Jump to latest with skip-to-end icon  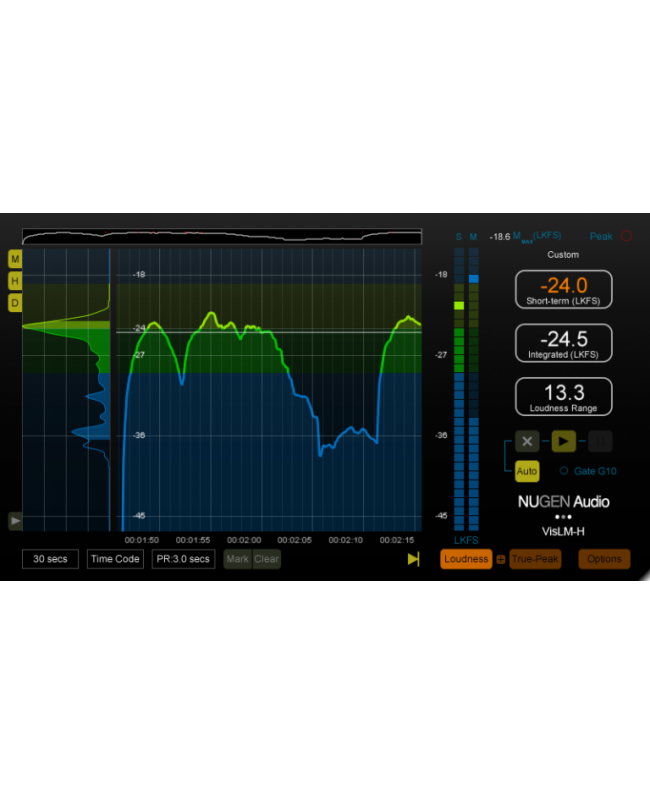[x=414, y=559]
